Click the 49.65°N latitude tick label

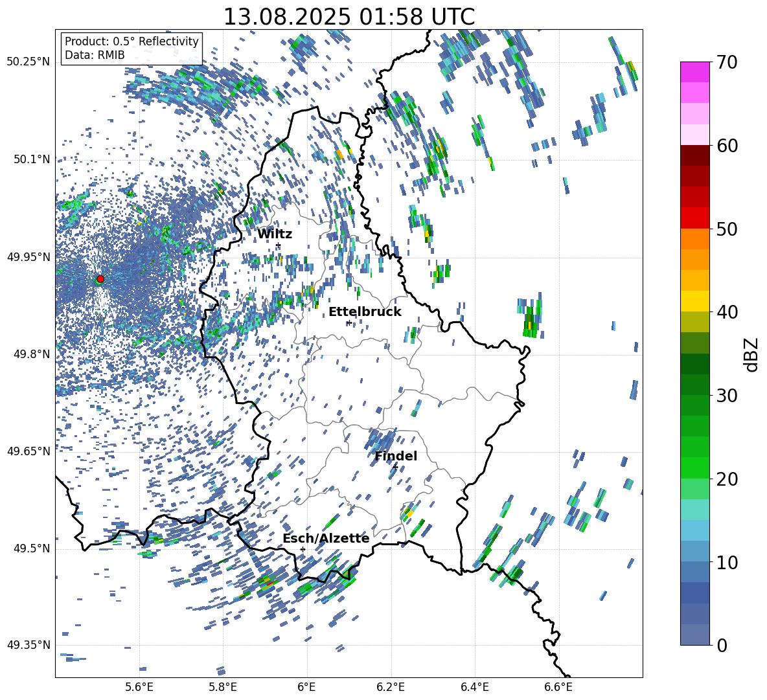tap(29, 451)
